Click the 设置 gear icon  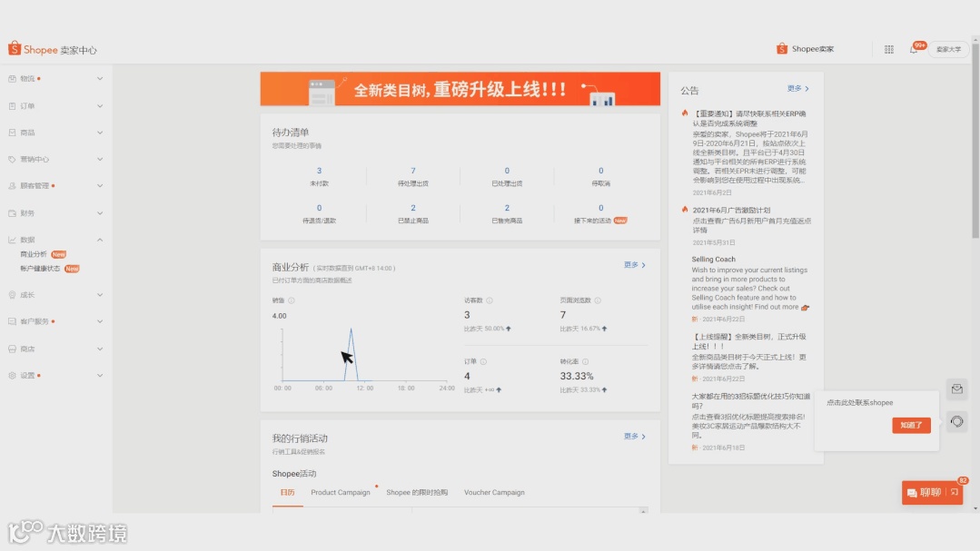pos(12,376)
